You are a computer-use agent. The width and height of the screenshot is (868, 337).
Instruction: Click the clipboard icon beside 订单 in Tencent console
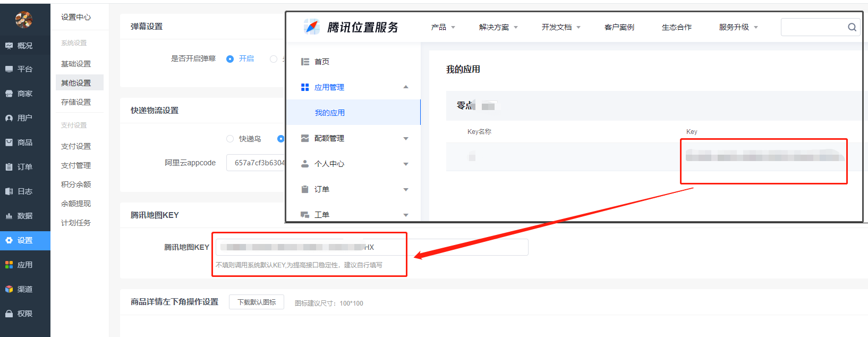click(305, 189)
